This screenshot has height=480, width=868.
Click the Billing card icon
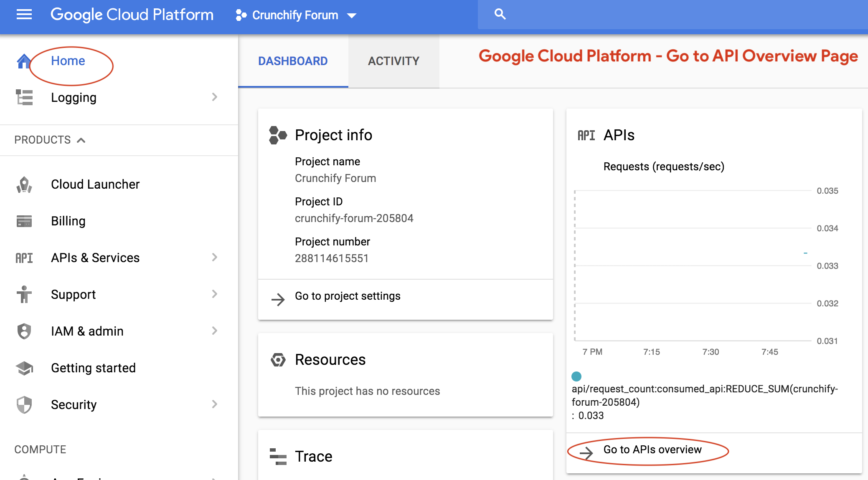tap(24, 221)
